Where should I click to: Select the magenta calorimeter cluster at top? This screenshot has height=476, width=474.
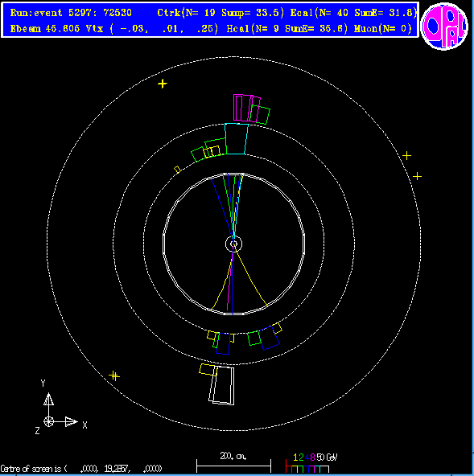[x=247, y=108]
